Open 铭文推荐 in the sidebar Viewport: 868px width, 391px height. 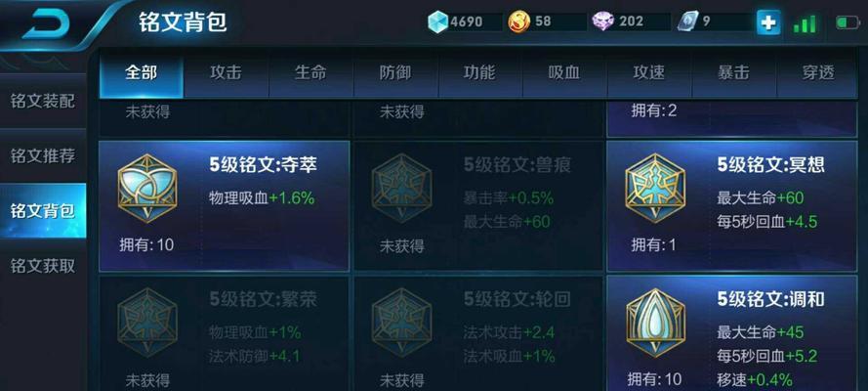[43, 156]
